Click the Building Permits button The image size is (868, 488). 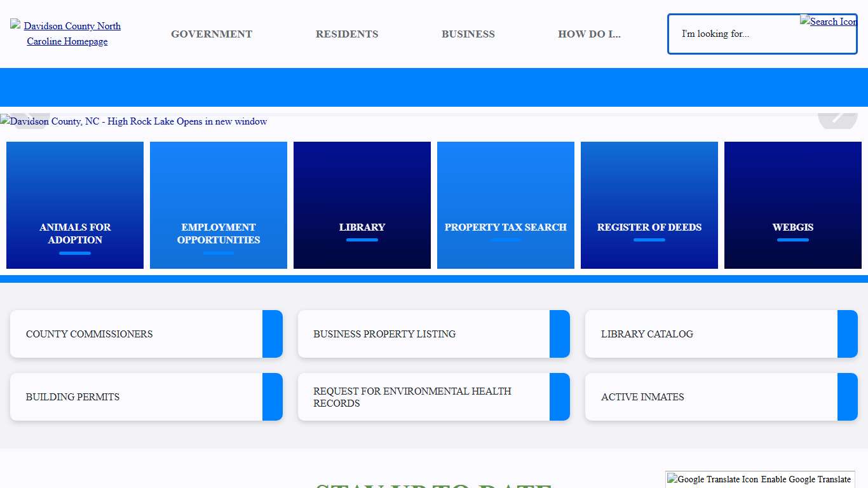[x=146, y=397]
